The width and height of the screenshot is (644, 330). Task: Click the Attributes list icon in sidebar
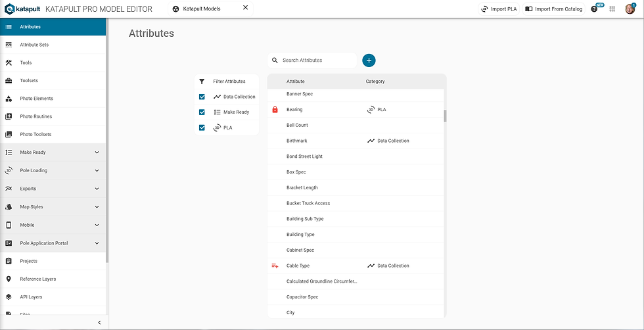(x=9, y=27)
